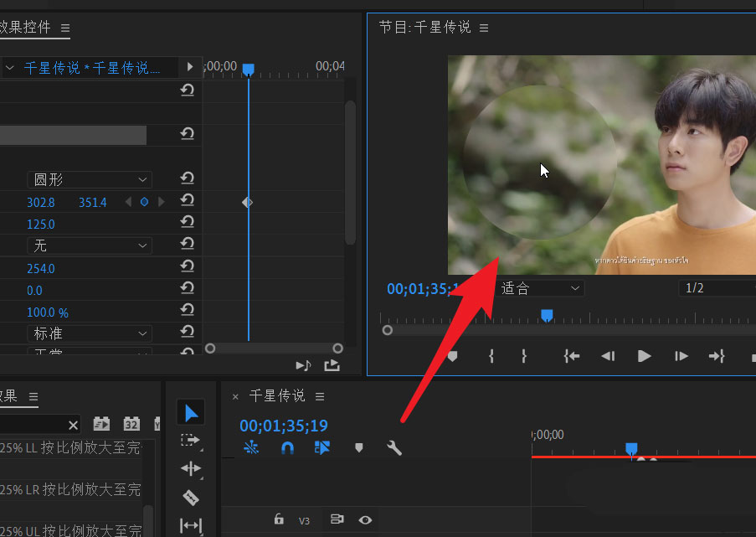Select the Track Select Forward tool
The image size is (756, 537).
(191, 440)
